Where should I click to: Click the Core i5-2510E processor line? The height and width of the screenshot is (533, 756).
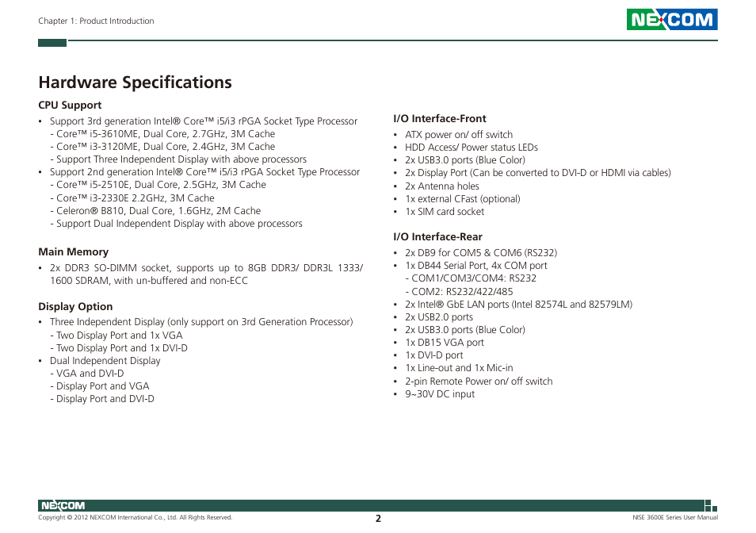pos(158,185)
